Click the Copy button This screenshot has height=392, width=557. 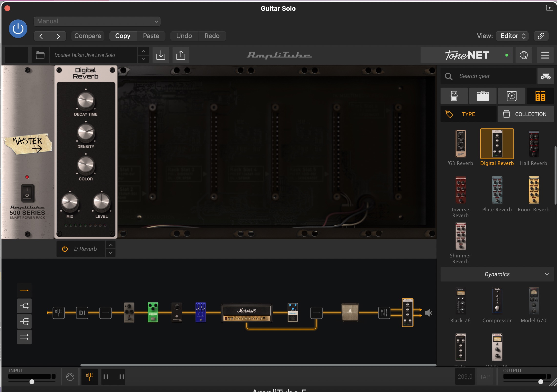[x=123, y=36]
